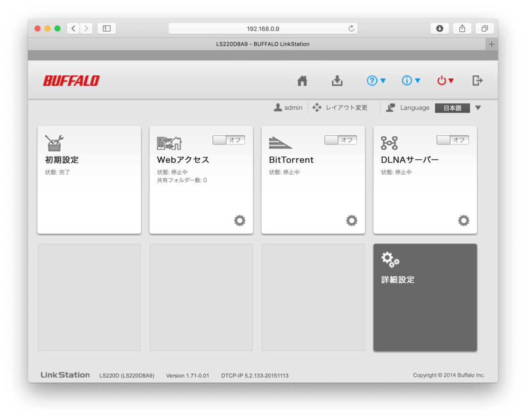The height and width of the screenshot is (420, 526).
Task: Click DTCP-IP 5.2.133-20151113 footer text
Action: (255, 375)
